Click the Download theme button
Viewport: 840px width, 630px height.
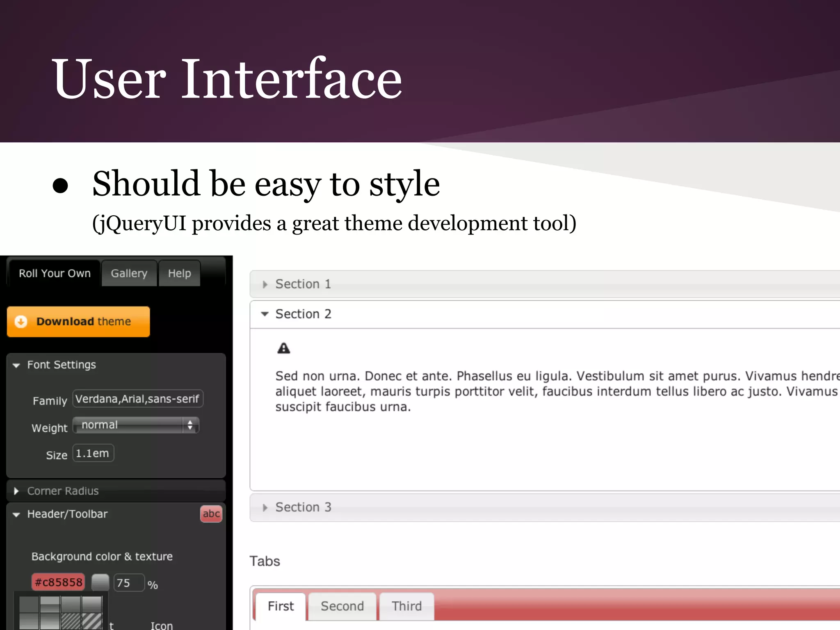pyautogui.click(x=78, y=322)
